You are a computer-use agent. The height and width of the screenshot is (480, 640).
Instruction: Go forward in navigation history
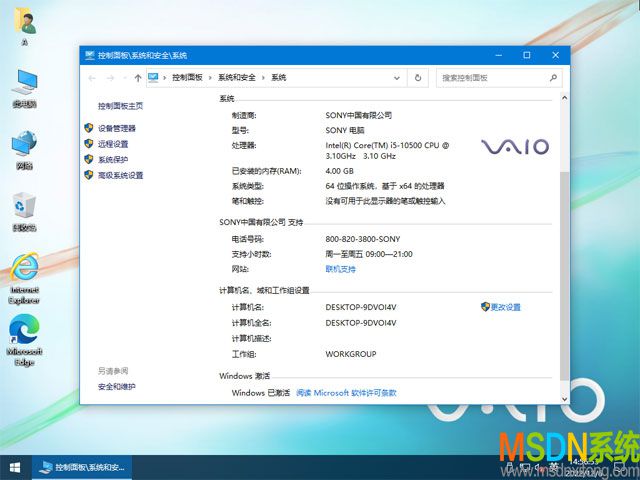[x=110, y=78]
